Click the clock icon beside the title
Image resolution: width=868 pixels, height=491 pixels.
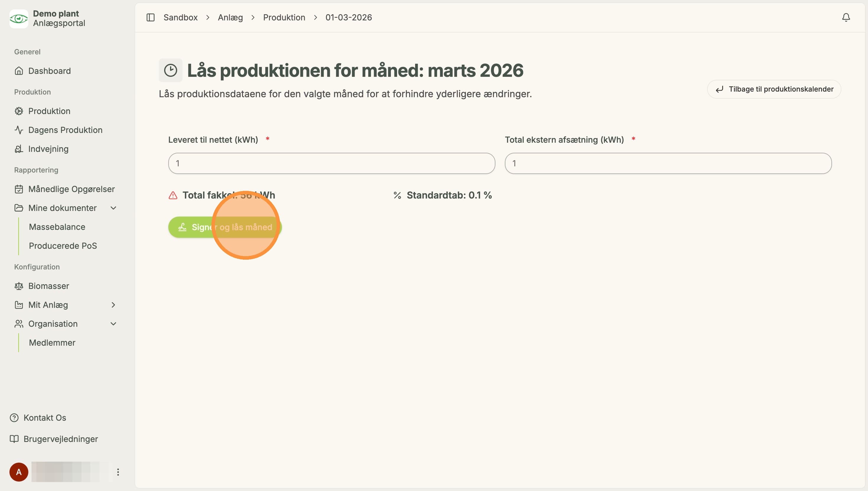[171, 70]
